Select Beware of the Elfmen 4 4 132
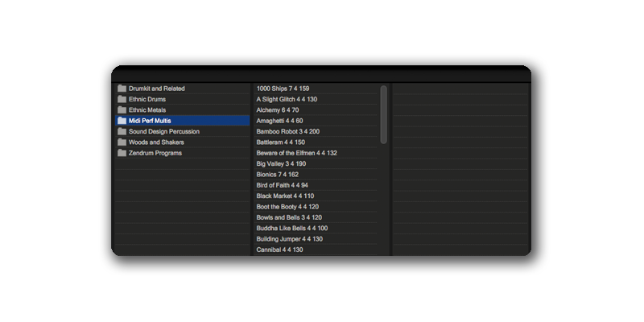The height and width of the screenshot is (322, 644). [x=296, y=153]
